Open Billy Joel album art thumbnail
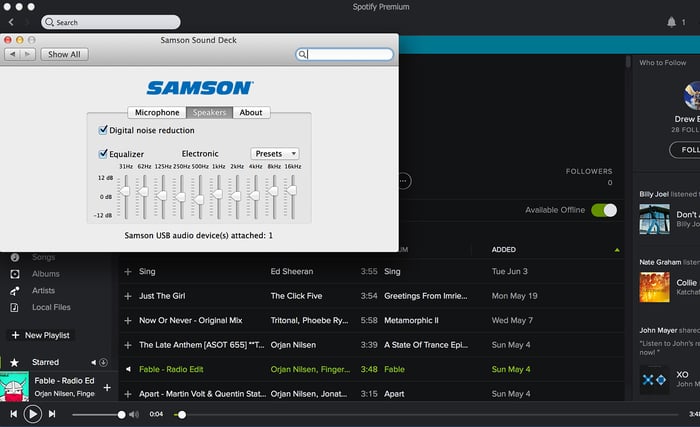The image size is (700, 427). point(654,219)
